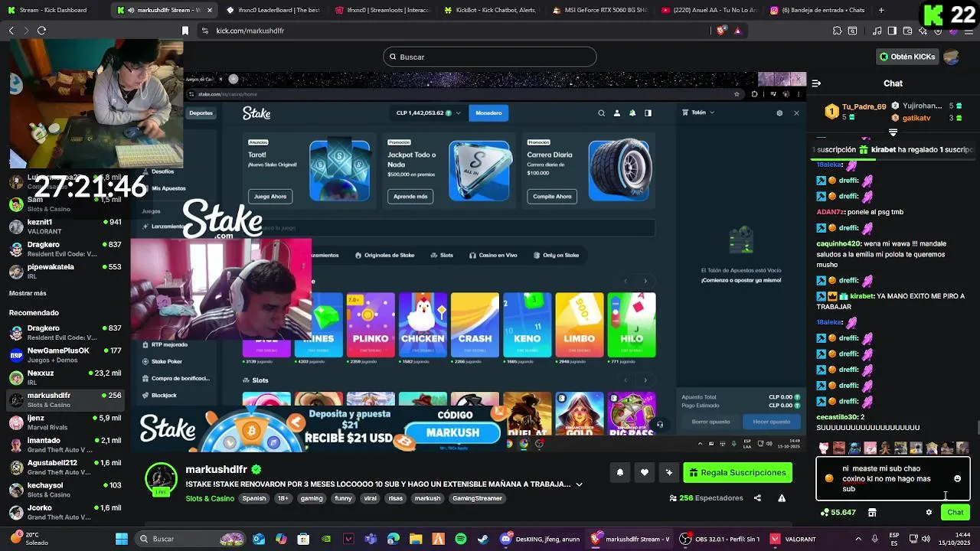Open the emoji picker in chat input
The width and height of the screenshot is (980, 551).
point(957,478)
